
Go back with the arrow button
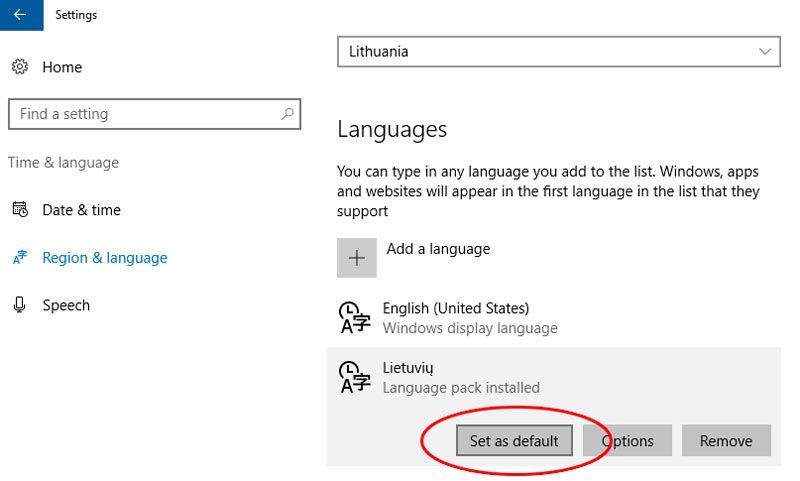click(21, 15)
